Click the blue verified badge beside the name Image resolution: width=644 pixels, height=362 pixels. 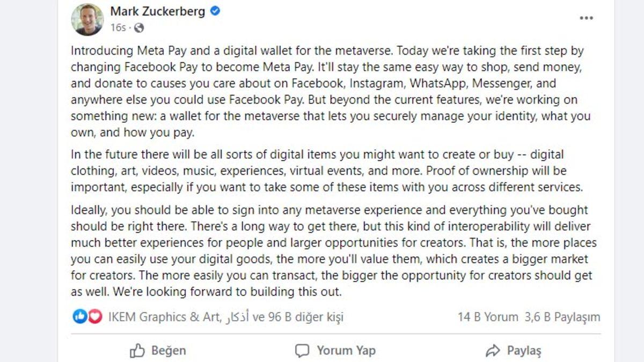215,11
